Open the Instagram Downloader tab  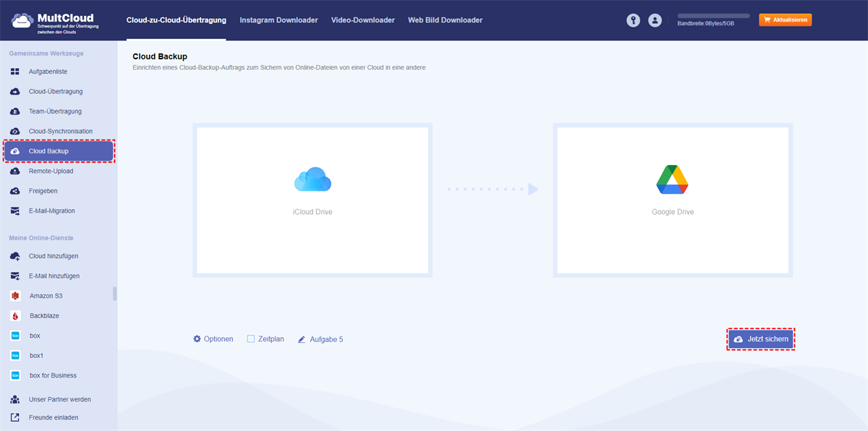pos(278,20)
